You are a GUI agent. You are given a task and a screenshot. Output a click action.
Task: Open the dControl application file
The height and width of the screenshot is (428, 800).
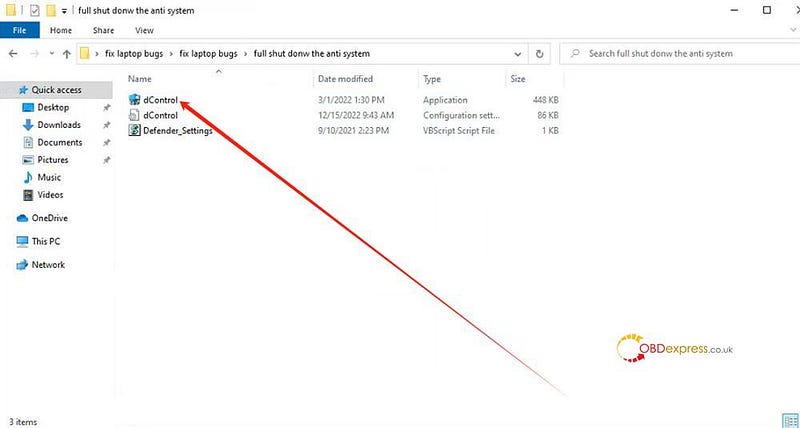(x=160, y=100)
